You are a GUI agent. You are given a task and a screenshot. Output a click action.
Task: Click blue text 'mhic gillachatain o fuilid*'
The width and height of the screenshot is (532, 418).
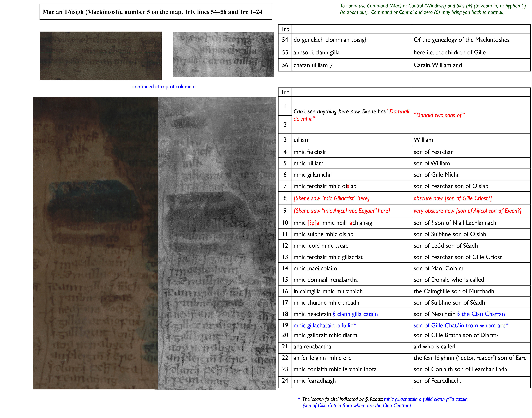click(325, 325)
